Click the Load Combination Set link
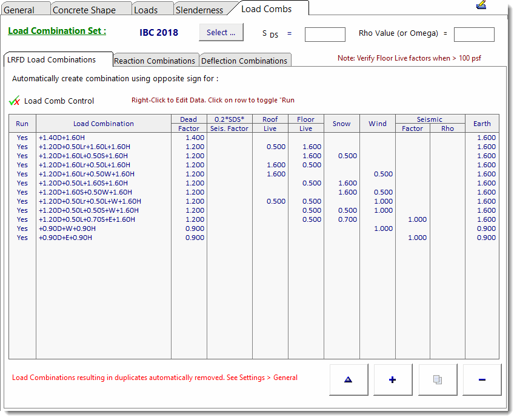 click(x=57, y=31)
